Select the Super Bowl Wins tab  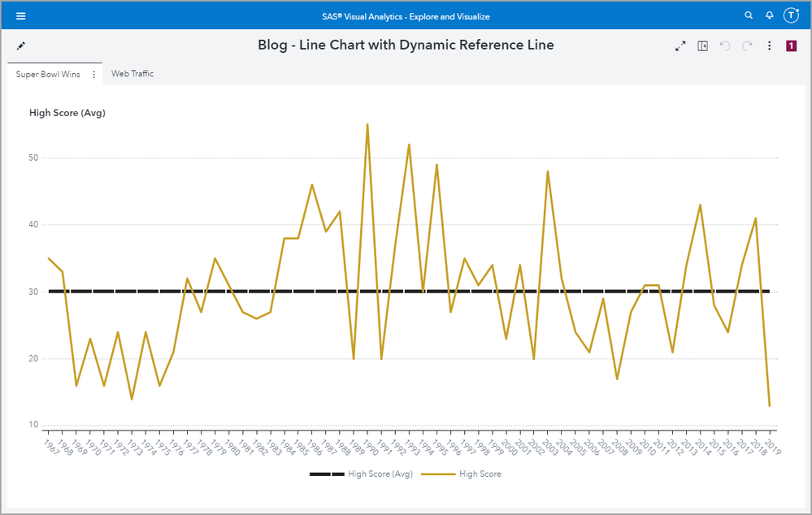coord(48,75)
